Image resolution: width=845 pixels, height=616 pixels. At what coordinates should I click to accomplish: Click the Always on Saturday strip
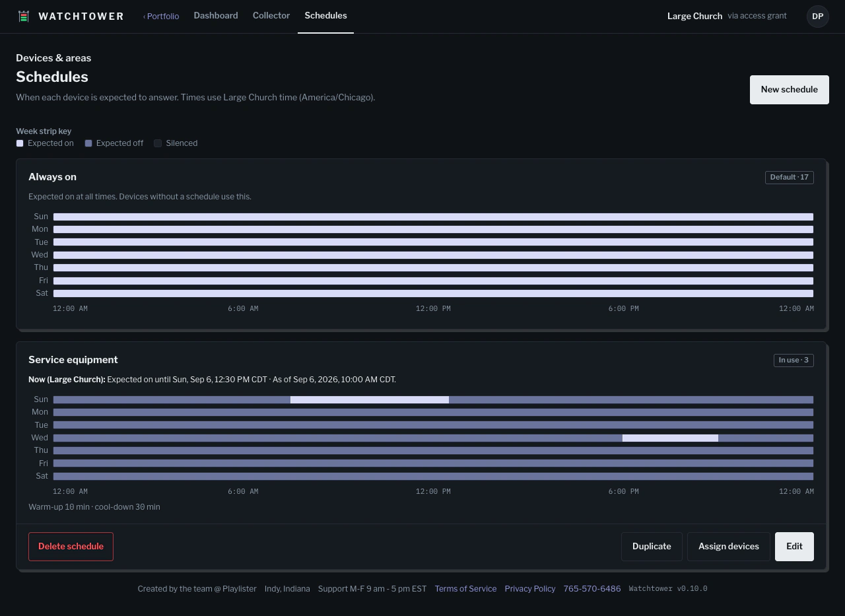[x=433, y=293]
